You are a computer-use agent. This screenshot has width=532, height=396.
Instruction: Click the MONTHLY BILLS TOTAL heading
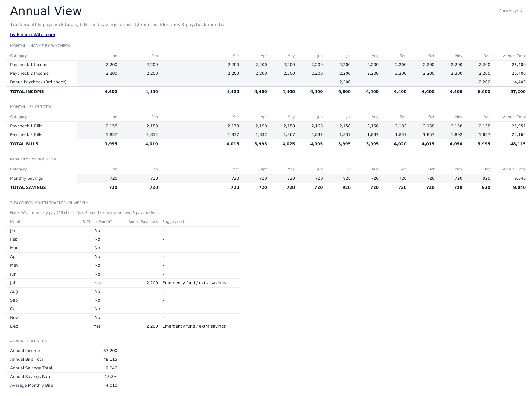point(31,107)
